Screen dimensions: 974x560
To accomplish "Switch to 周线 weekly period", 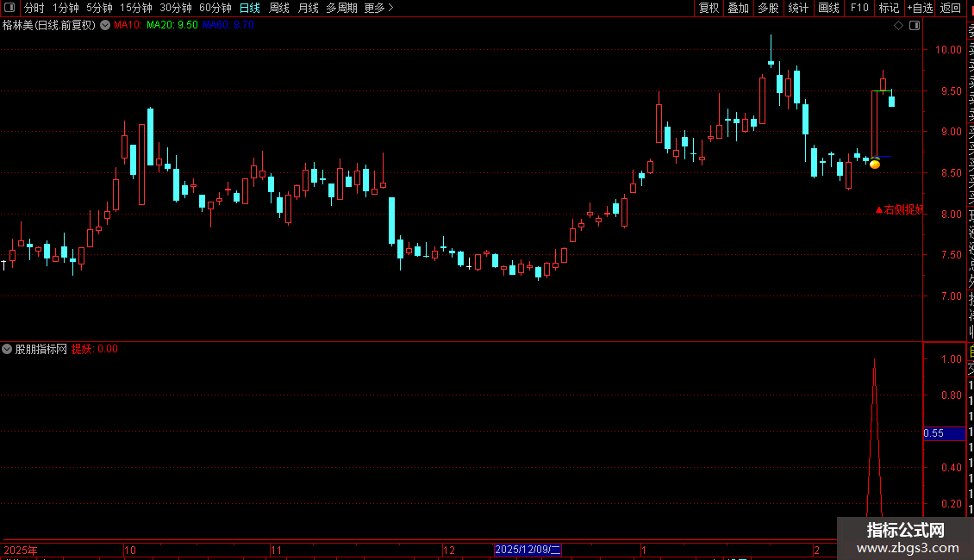I will [279, 8].
